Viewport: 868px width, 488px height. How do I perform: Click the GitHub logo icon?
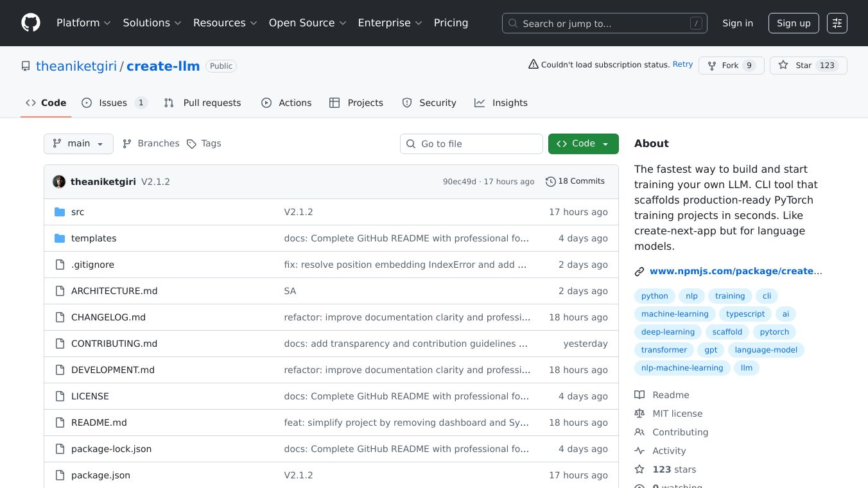pyautogui.click(x=31, y=23)
